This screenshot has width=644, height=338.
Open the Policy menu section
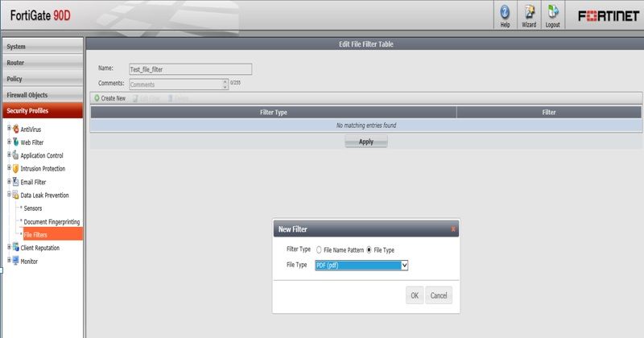43,78
